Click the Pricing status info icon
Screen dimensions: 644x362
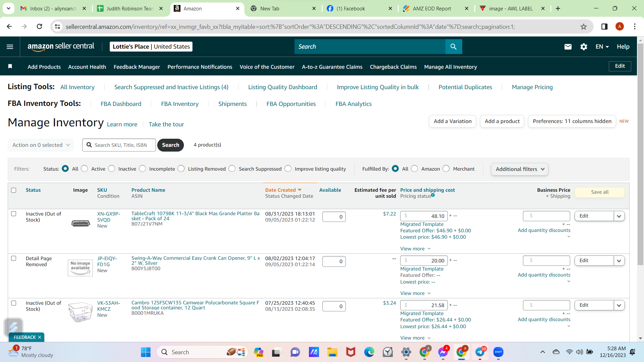pos(433,195)
